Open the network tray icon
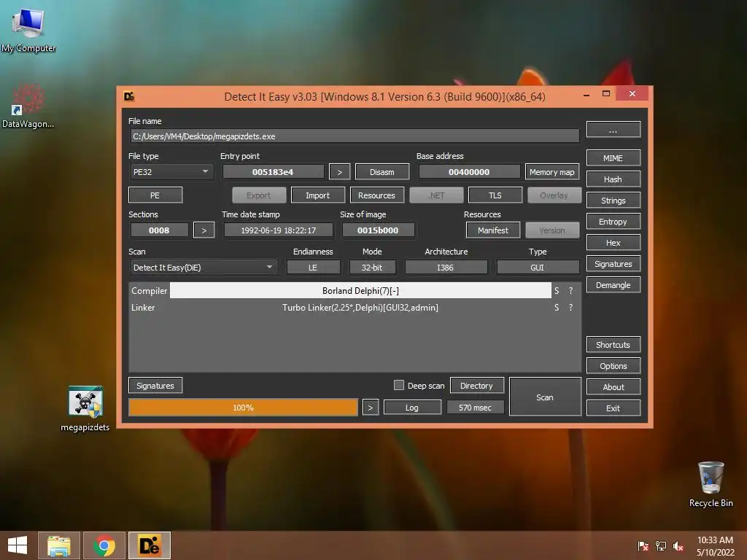Screen dimensions: 747x560 [x=661, y=546]
